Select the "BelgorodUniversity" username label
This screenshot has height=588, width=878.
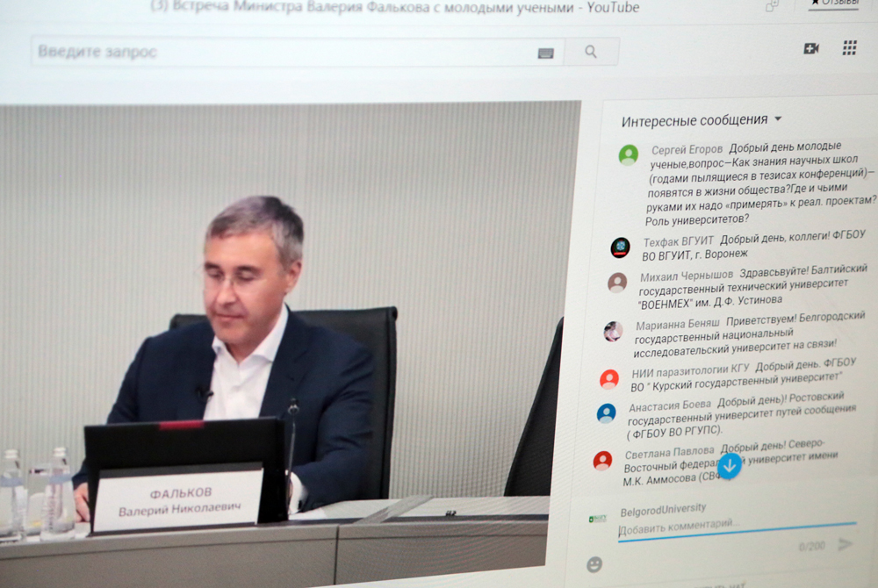663,510
